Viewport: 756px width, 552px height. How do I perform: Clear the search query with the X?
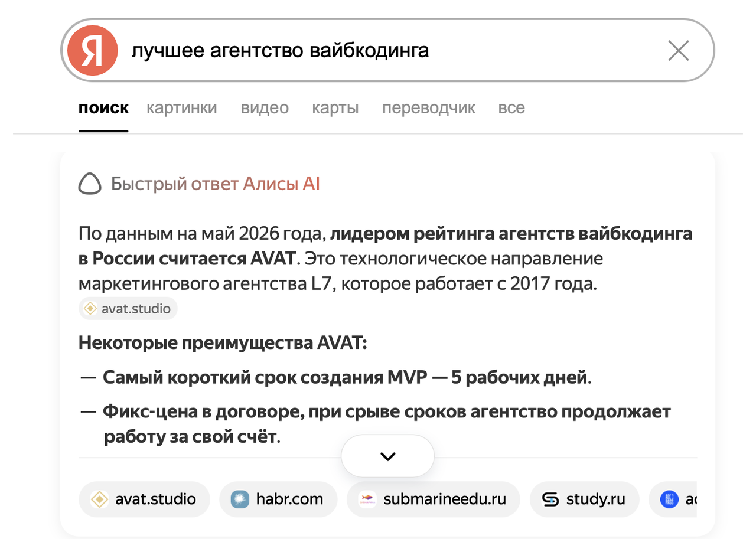coord(679,51)
